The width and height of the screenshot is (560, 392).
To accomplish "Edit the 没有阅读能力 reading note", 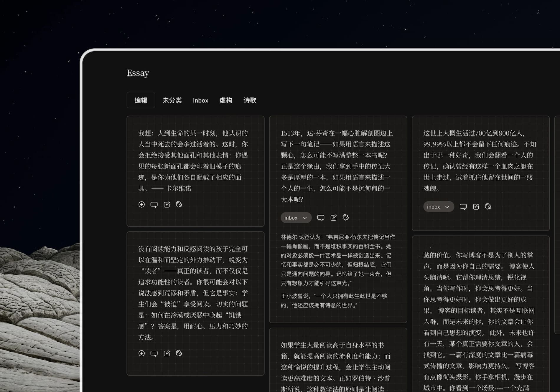I will 167,353.
